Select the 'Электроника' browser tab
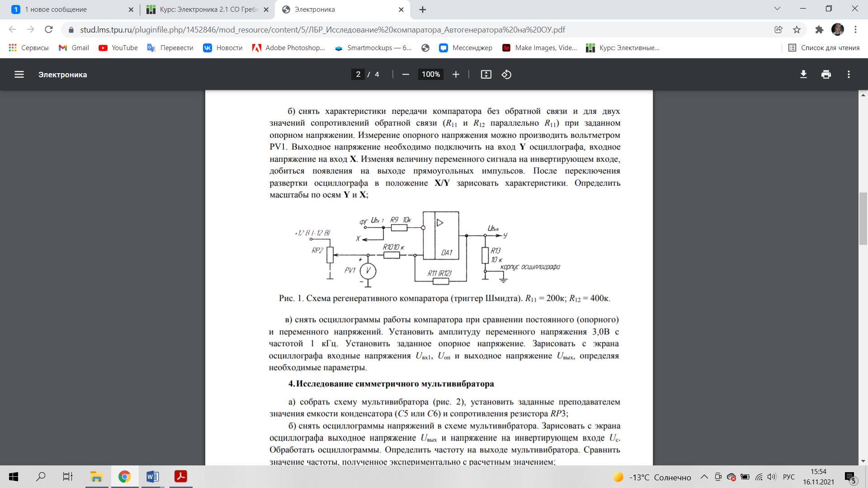This screenshot has width=868, height=488. 342,9
